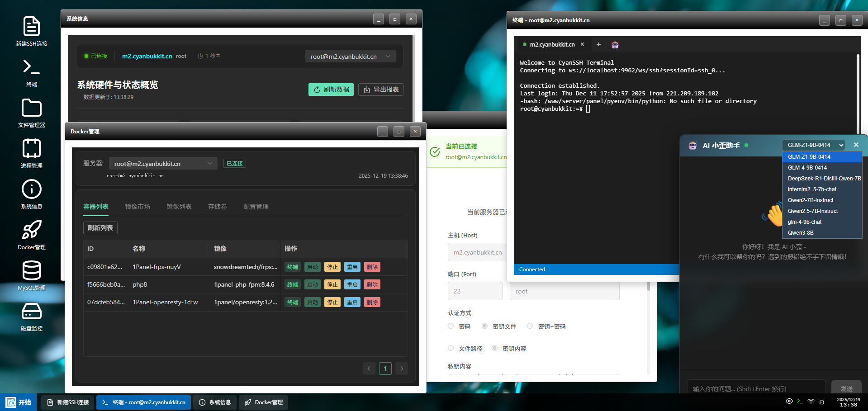Switch to Docker管理 taskbar item

pyautogui.click(x=264, y=402)
